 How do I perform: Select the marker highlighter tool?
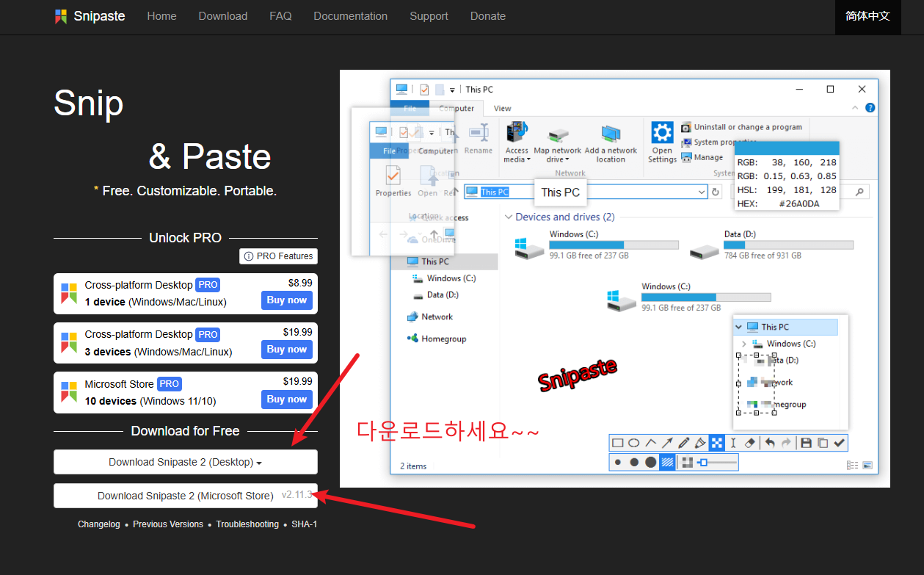coord(700,443)
